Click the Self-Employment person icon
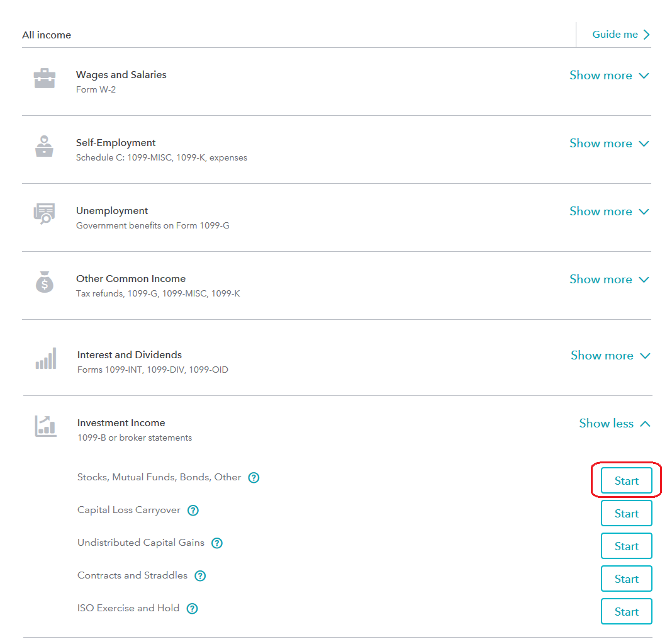 tap(44, 146)
